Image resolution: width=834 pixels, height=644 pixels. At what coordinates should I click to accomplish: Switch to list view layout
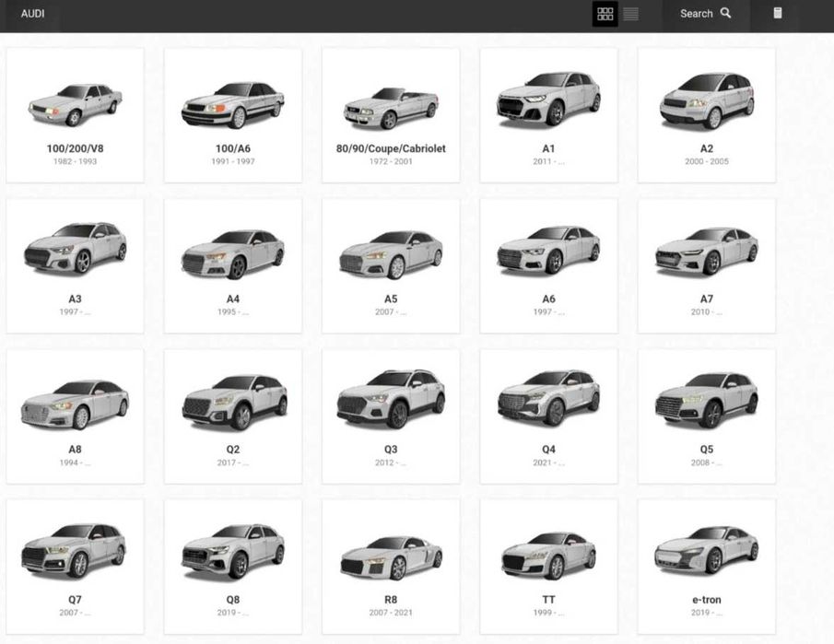pos(631,14)
